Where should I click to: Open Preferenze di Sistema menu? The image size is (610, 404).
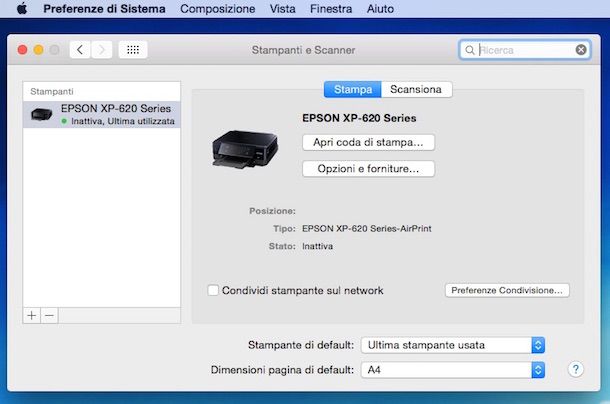(104, 9)
